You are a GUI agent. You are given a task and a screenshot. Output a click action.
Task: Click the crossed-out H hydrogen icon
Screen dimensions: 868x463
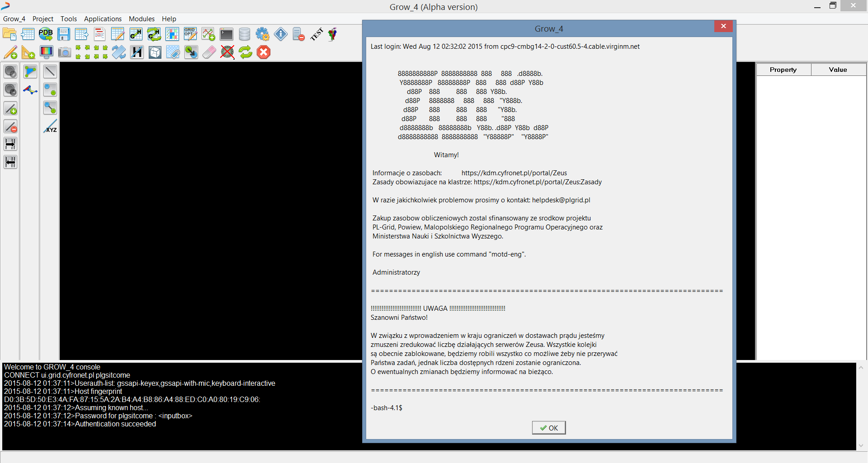point(137,52)
